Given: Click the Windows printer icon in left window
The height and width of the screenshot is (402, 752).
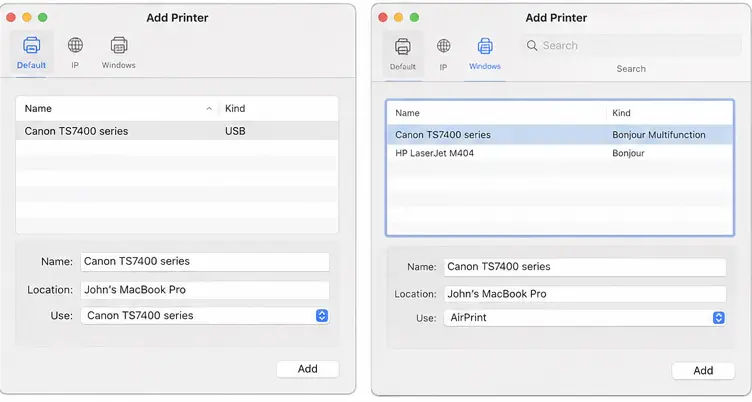Looking at the screenshot, I should (x=119, y=45).
